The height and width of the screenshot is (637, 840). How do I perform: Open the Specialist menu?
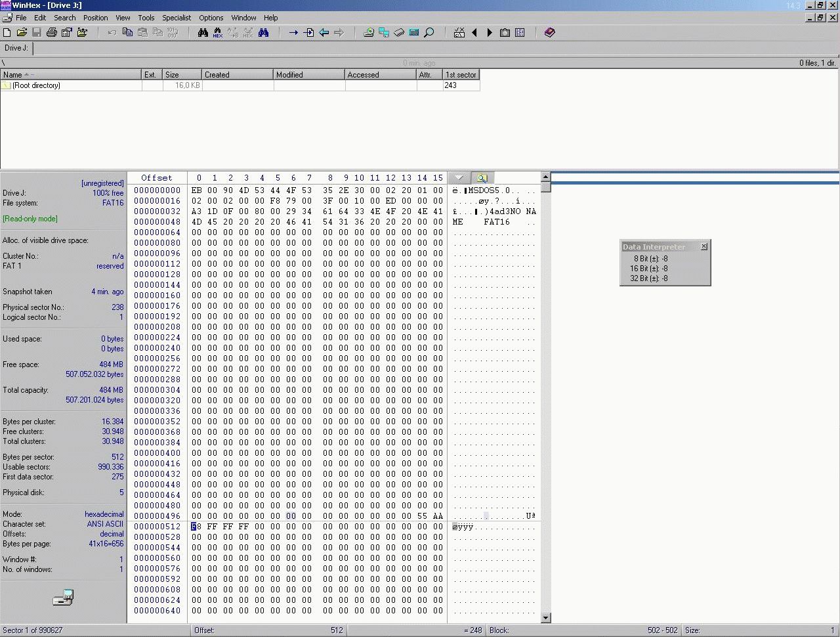177,18
